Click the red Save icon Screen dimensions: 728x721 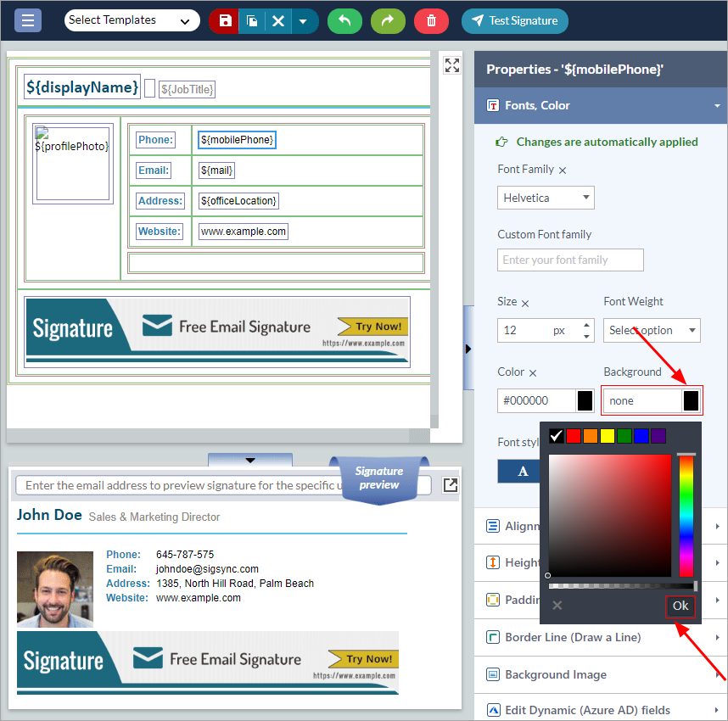(224, 21)
